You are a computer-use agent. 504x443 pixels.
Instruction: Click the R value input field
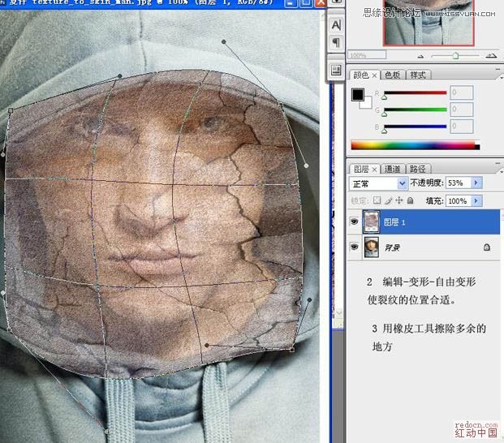tap(461, 92)
